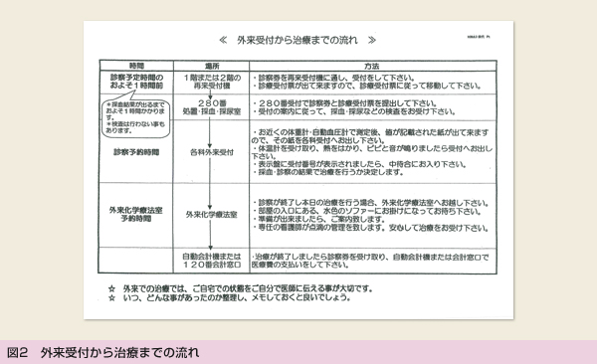The image size is (597, 364).
Task: Click the 診察予約時間 cell
Action: coord(136,152)
